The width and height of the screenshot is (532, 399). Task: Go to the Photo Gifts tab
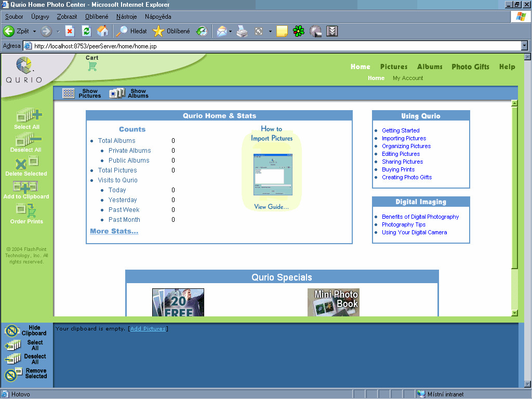[470, 67]
